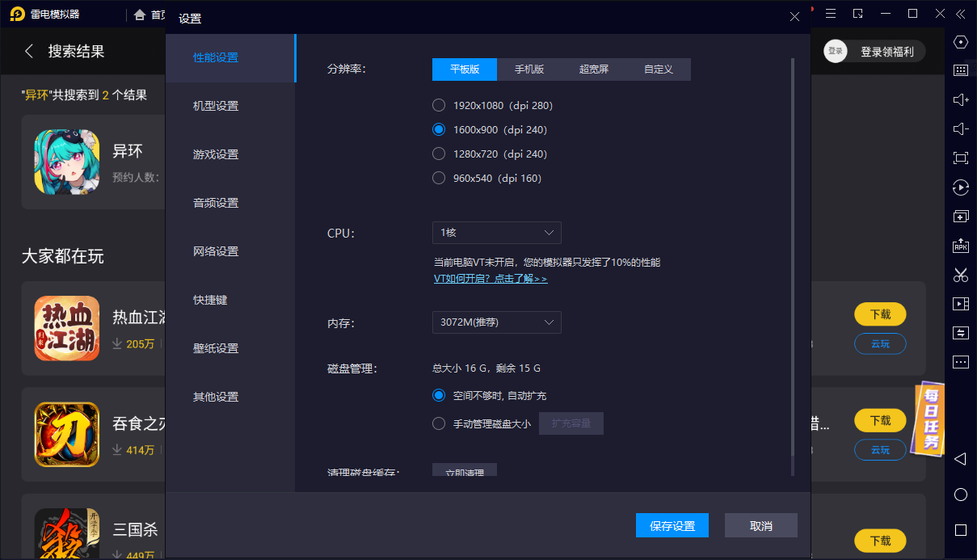Collapse the sidebar with double-chevron icon
This screenshot has width=977, height=560.
tap(960, 14)
